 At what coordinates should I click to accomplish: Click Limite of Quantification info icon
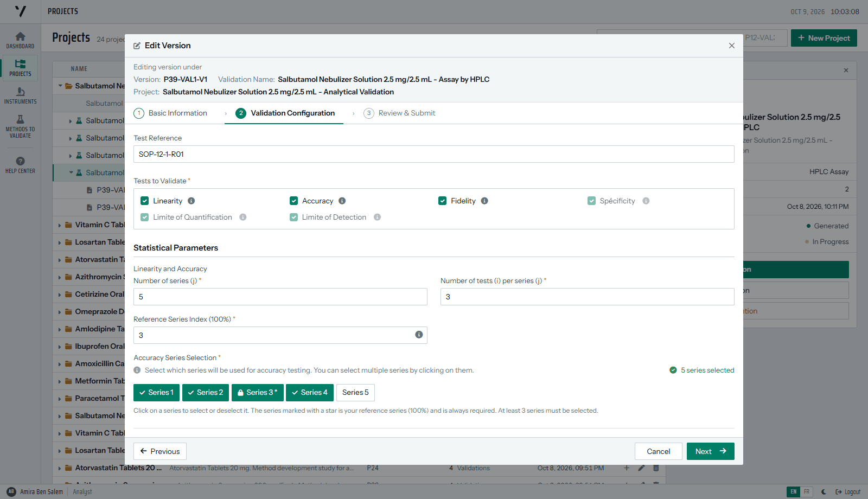pos(243,217)
